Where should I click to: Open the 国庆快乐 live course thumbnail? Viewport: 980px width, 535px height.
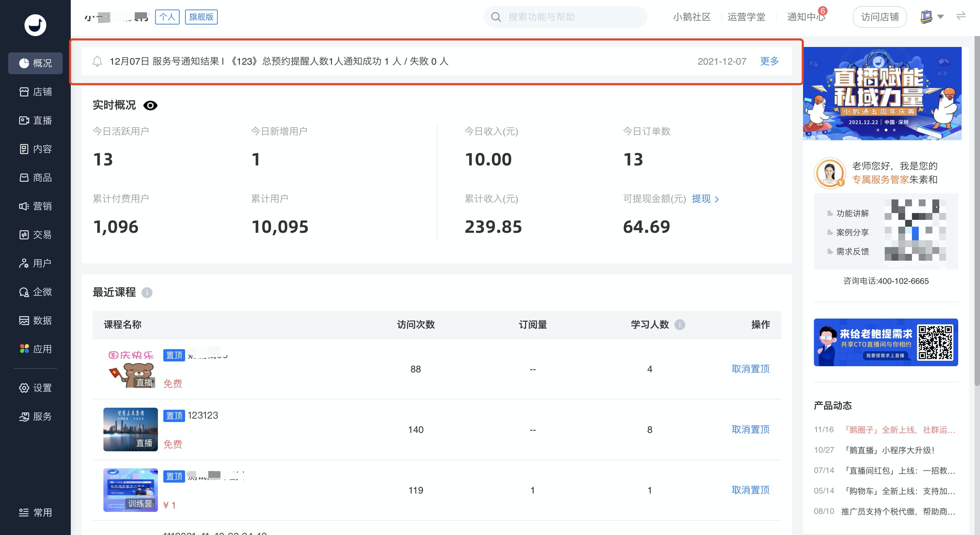pos(130,369)
